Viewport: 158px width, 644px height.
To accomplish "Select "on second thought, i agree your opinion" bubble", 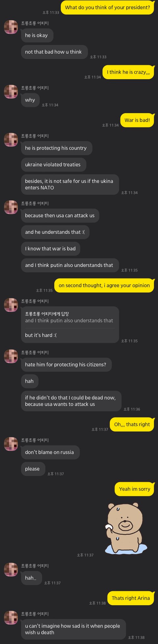I will pos(104,286).
